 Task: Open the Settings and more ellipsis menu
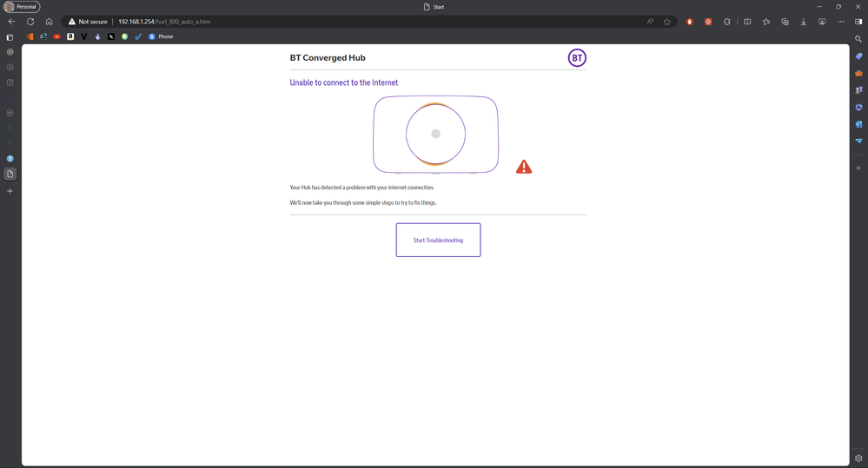point(841,22)
